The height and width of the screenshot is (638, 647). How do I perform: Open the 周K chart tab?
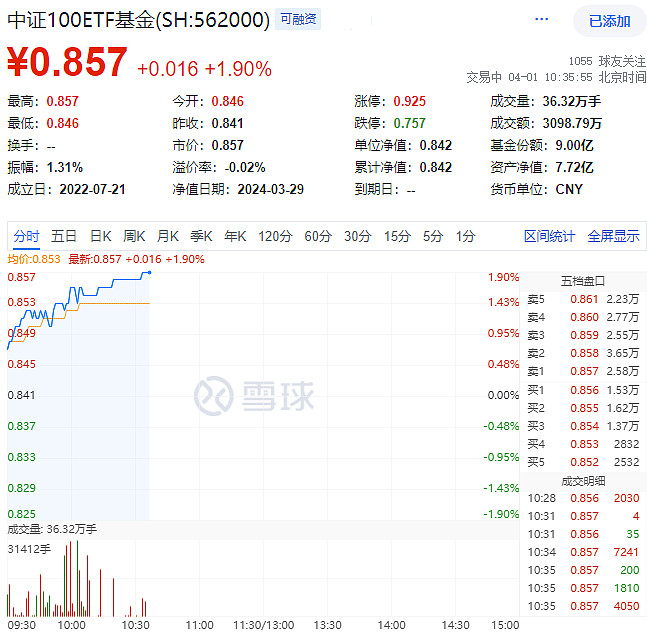point(134,236)
